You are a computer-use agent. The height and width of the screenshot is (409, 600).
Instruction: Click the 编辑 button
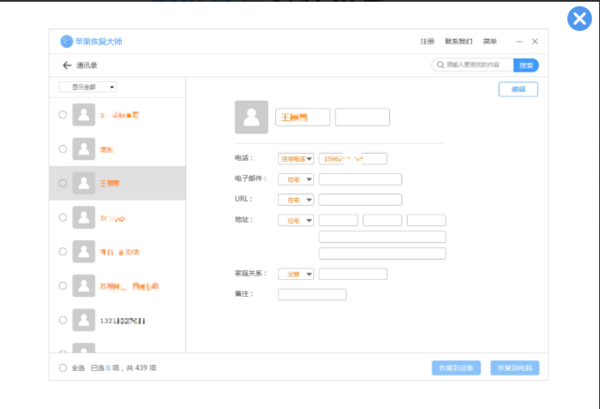point(518,89)
